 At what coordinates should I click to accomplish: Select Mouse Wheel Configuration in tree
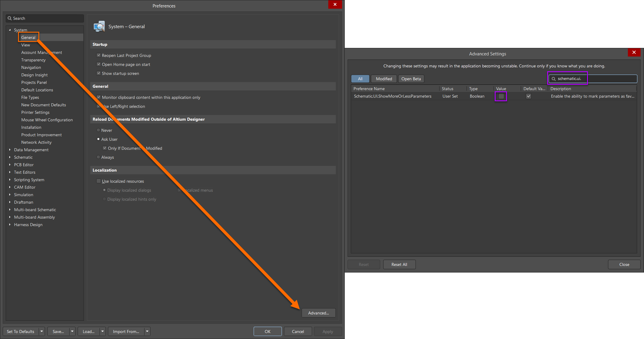tap(47, 120)
